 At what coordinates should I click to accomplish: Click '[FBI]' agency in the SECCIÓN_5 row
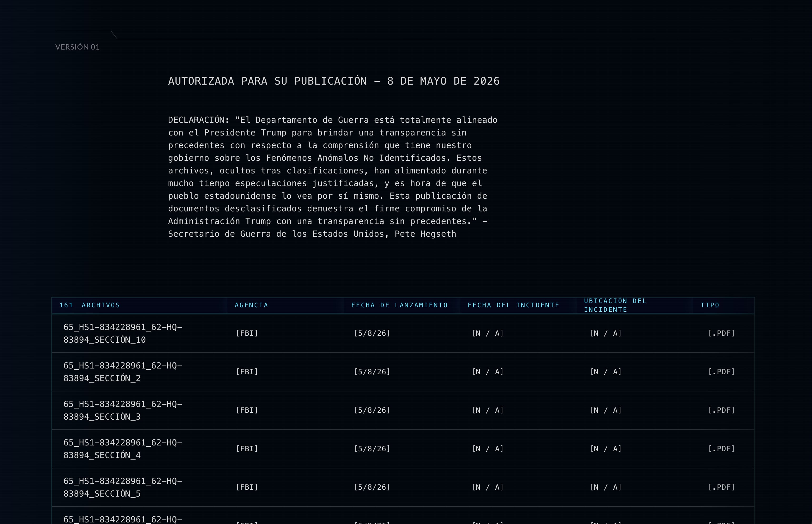tap(247, 487)
